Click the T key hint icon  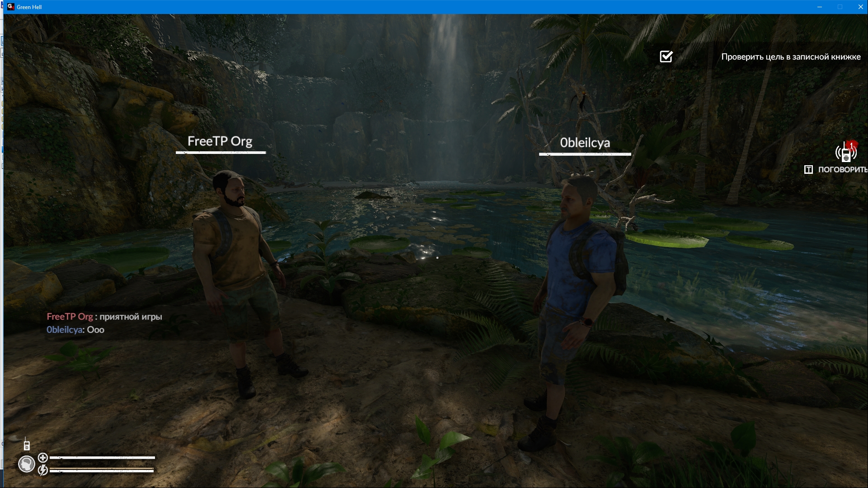pyautogui.click(x=808, y=170)
